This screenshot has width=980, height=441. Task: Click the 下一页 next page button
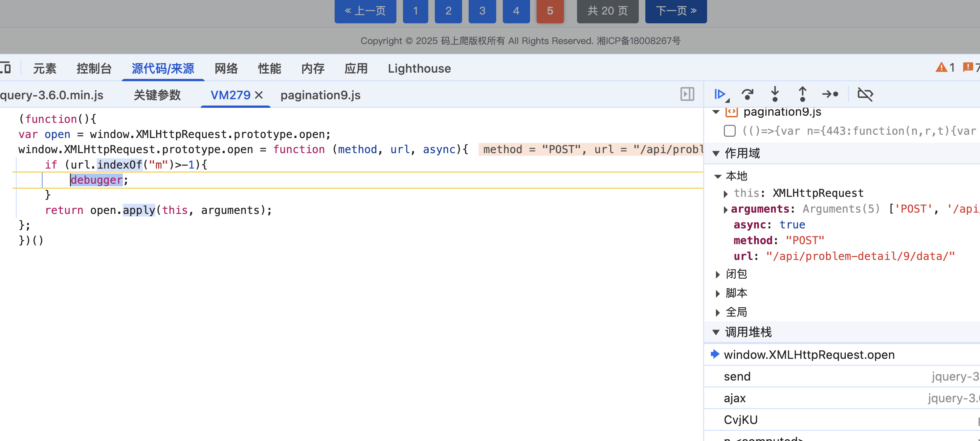tap(676, 11)
